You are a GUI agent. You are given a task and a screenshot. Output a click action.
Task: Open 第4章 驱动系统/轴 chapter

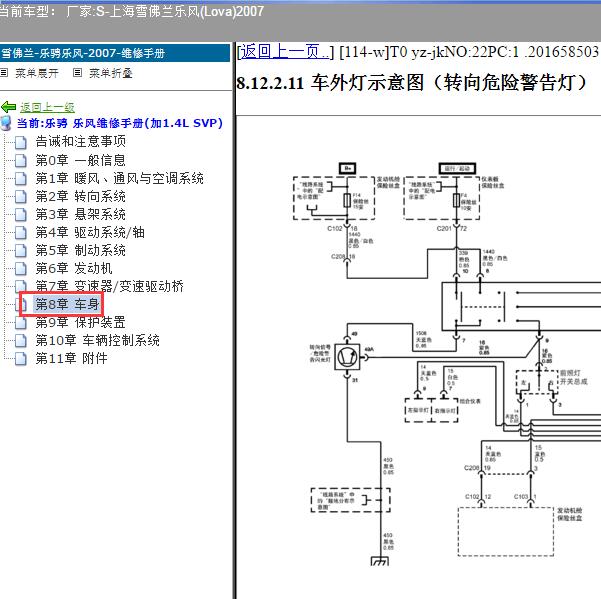90,232
